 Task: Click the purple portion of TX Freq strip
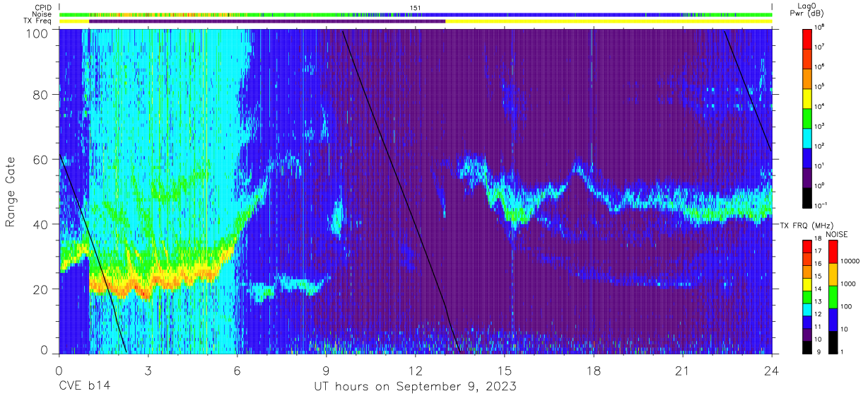[267, 21]
